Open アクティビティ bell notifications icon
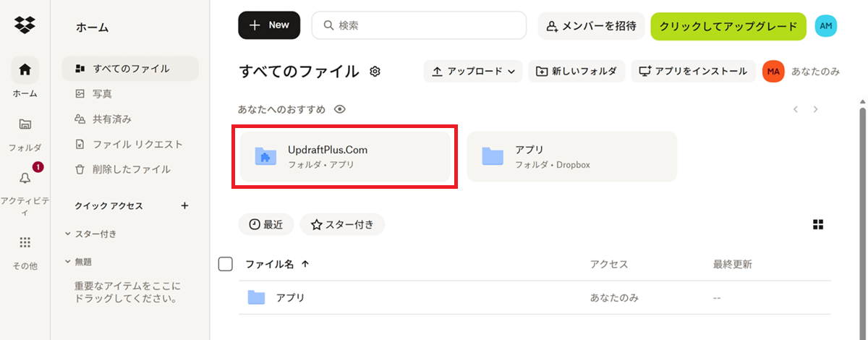Screen dimensions: 868x340 point(25,178)
